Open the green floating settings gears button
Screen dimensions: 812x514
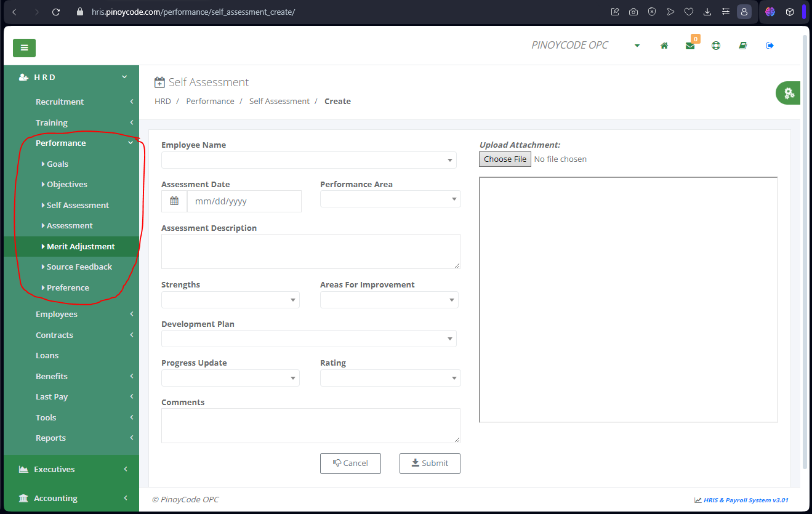[x=789, y=93]
